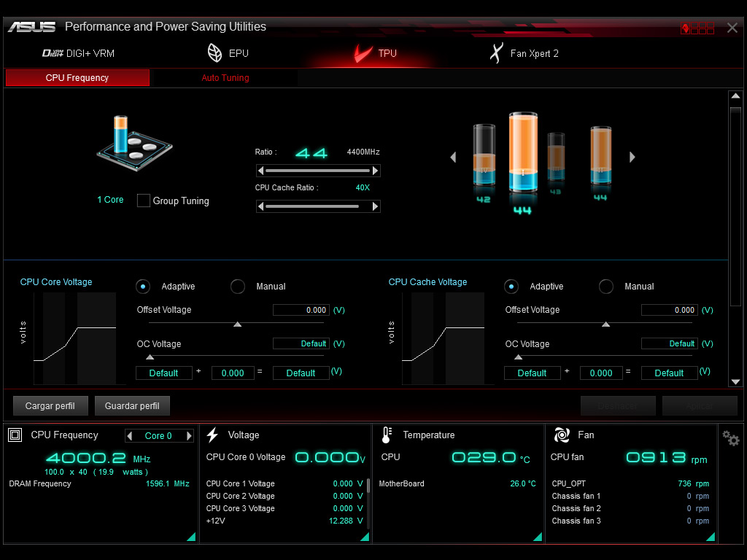Open the Fan Xpert 2 section
The width and height of the screenshot is (747, 560).
point(524,53)
